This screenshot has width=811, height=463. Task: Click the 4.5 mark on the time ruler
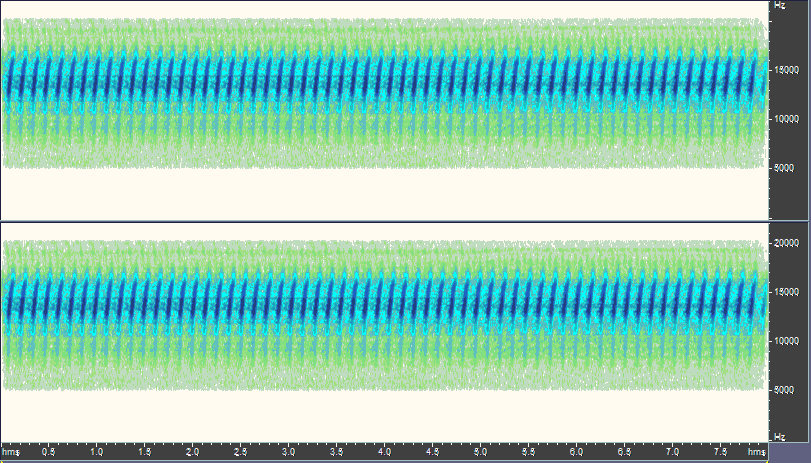pos(432,452)
